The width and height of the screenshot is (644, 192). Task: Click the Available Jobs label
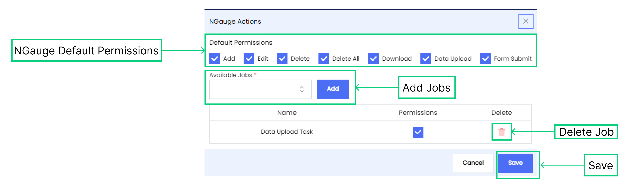tap(231, 75)
